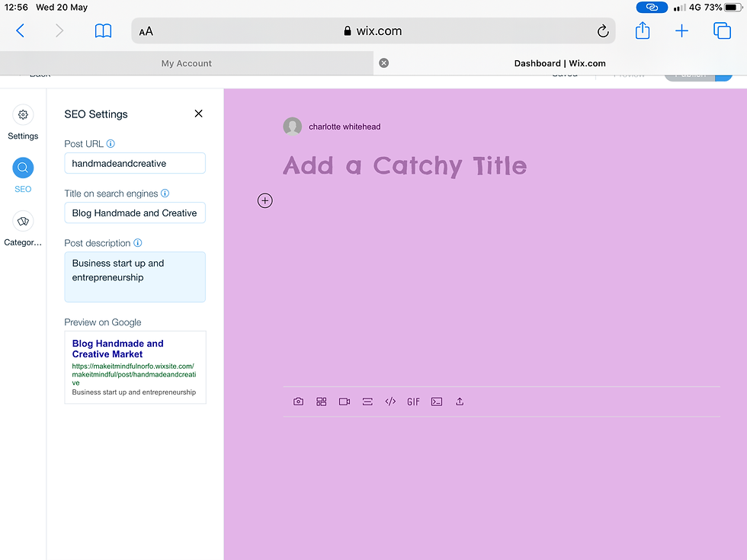The height and width of the screenshot is (560, 747).
Task: Click the author name charlotte whitehead
Action: click(345, 126)
